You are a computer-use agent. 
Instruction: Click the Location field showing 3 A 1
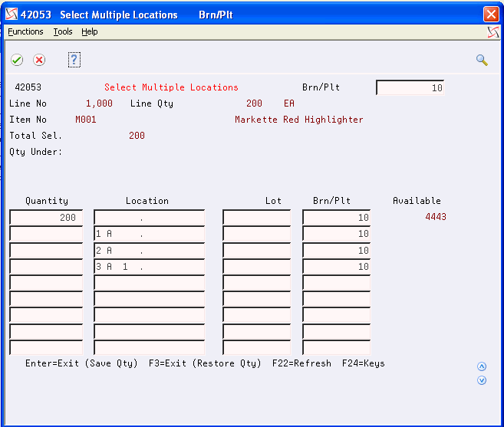[149, 266]
